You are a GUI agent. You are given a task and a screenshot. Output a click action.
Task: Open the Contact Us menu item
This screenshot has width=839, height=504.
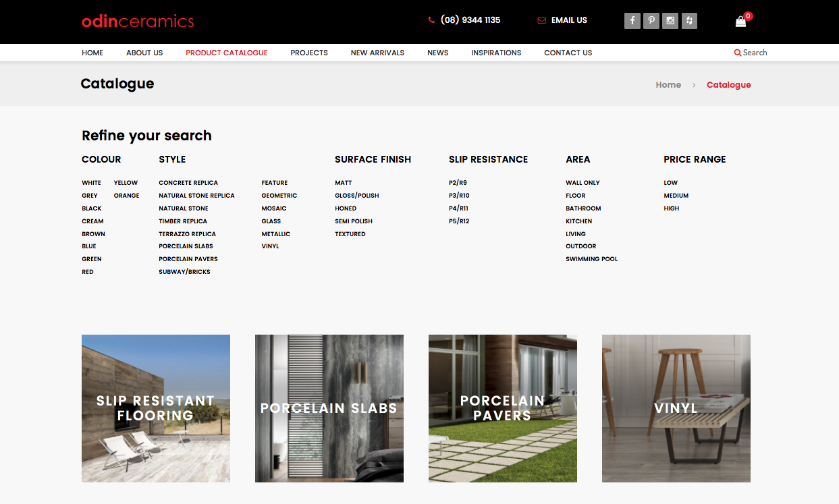pos(568,53)
